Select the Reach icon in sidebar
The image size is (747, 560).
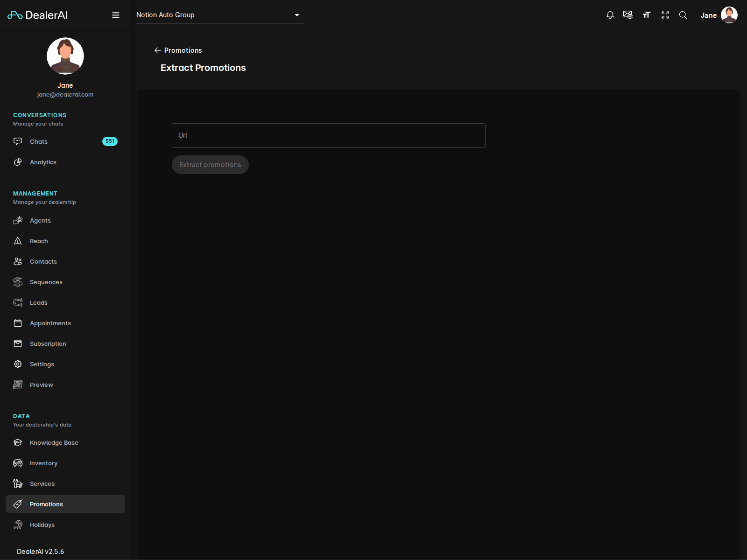coord(18,241)
